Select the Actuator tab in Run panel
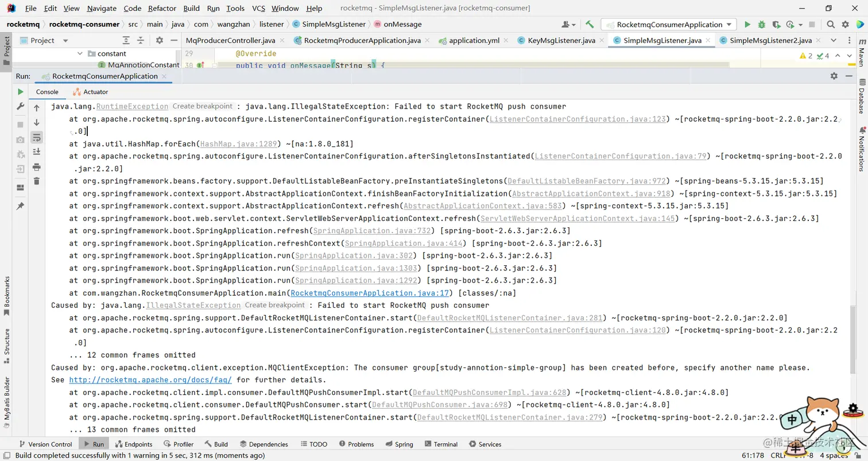 (90, 92)
